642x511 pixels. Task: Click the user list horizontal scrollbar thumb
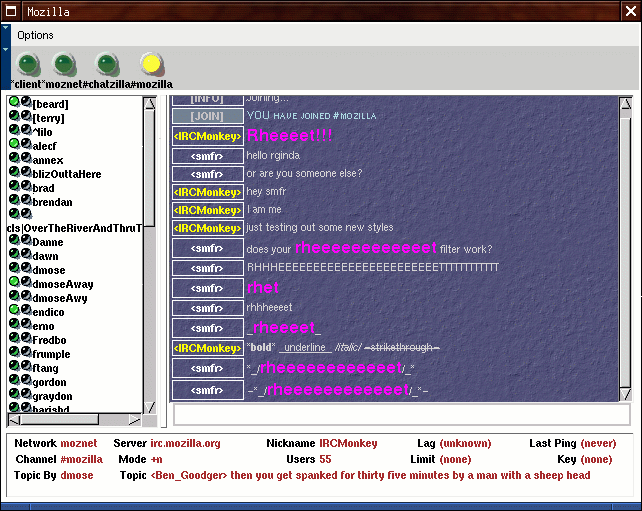59,420
